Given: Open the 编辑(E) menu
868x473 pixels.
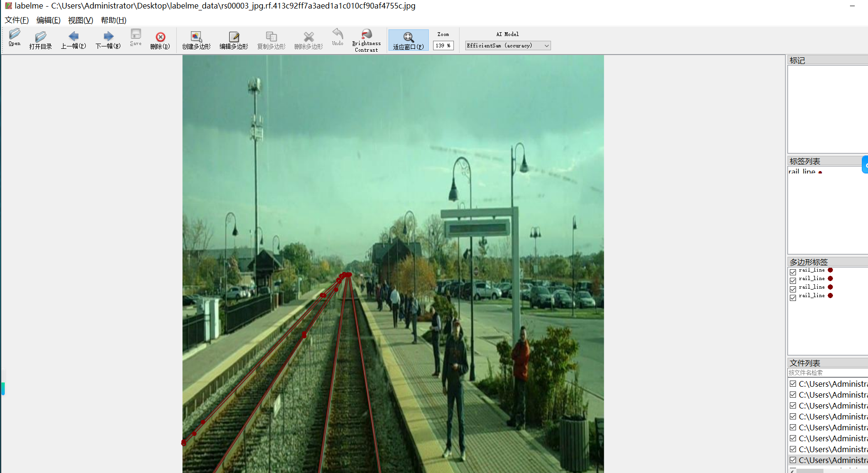Looking at the screenshot, I should pos(48,20).
